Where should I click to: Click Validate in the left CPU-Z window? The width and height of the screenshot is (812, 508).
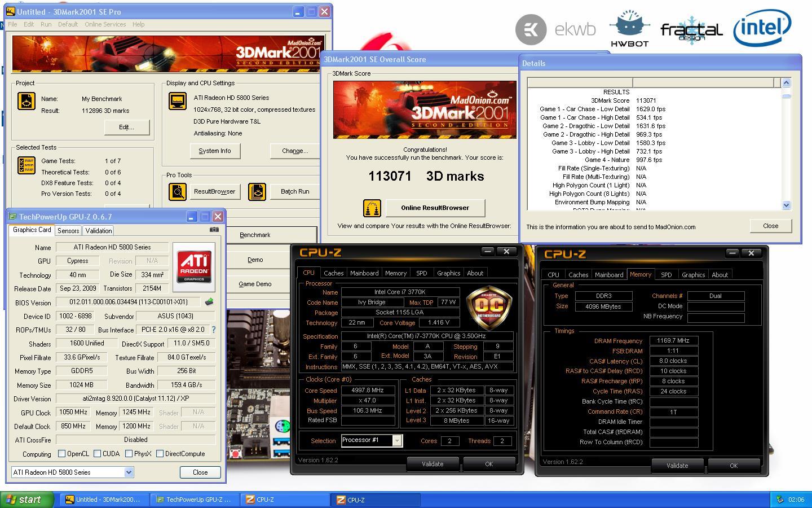pyautogui.click(x=433, y=464)
